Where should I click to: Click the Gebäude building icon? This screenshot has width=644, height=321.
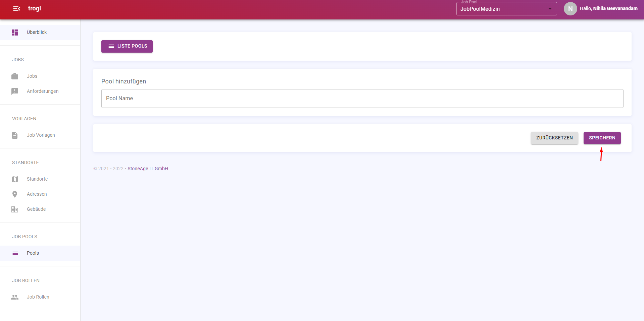15,209
